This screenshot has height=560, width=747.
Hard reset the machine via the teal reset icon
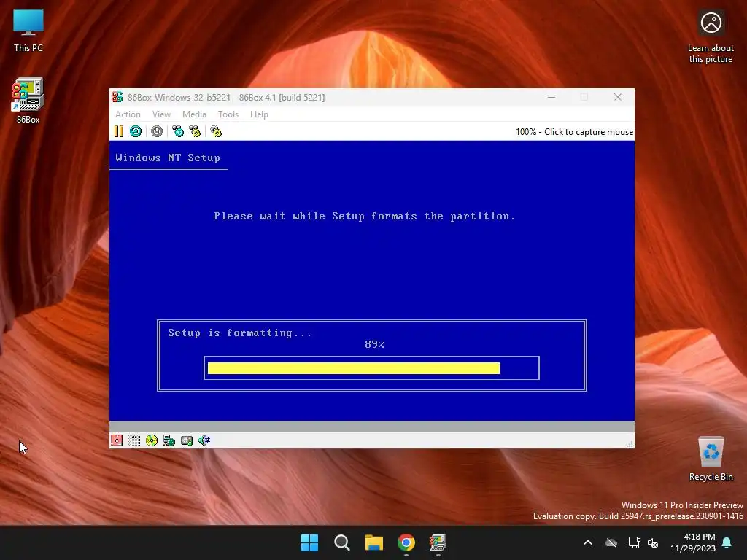point(136,131)
